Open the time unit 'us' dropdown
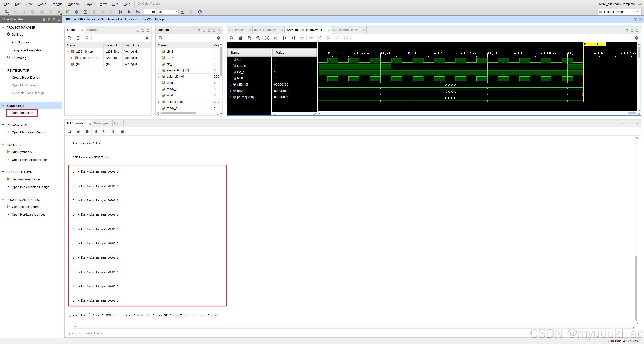The height and width of the screenshot is (344, 644). [x=176, y=12]
